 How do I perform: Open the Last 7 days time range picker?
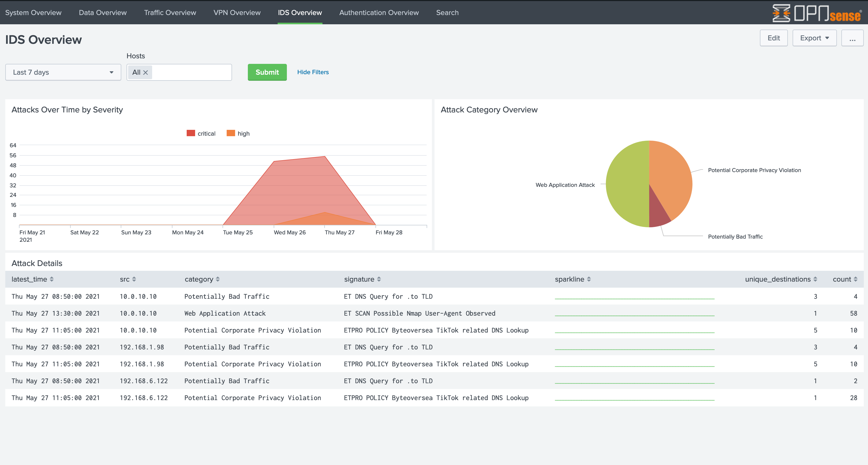point(63,72)
